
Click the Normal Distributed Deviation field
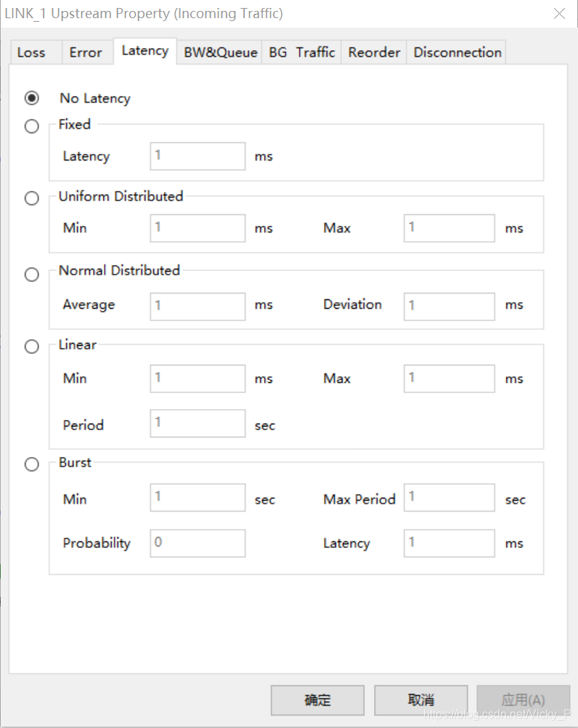449,307
